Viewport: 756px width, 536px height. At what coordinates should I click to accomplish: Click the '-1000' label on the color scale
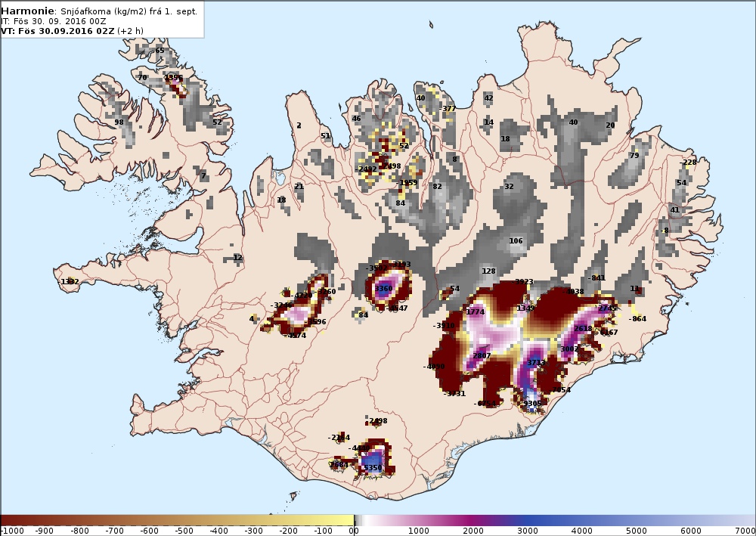[x=13, y=531]
